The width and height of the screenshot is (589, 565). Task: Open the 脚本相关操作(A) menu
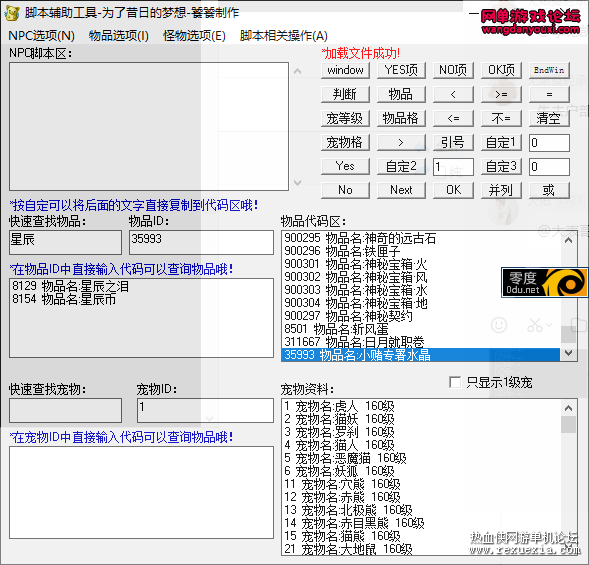[284, 36]
